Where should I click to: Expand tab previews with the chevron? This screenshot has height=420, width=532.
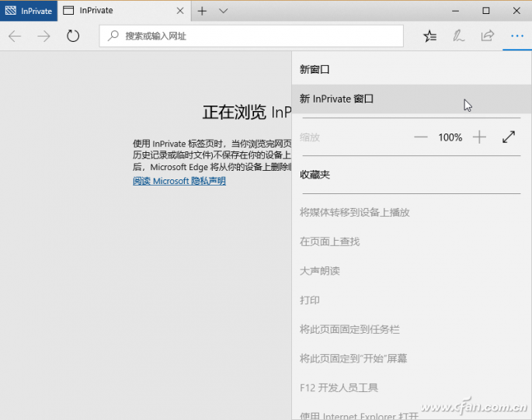click(223, 11)
